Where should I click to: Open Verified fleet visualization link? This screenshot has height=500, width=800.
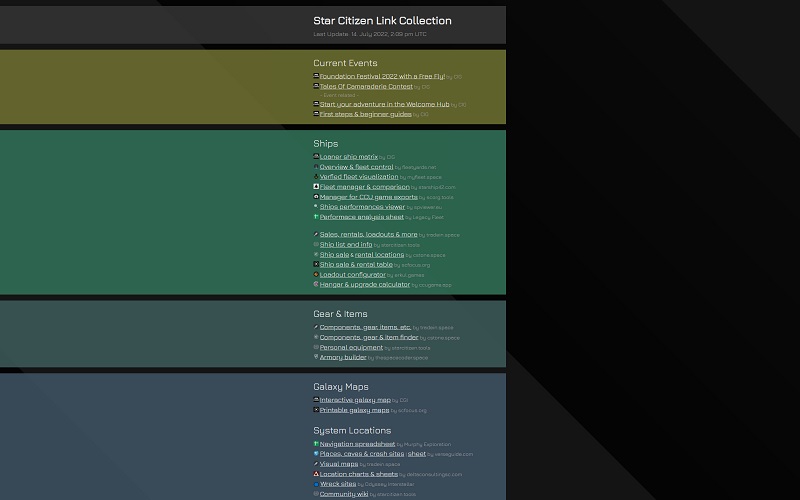pos(358,177)
